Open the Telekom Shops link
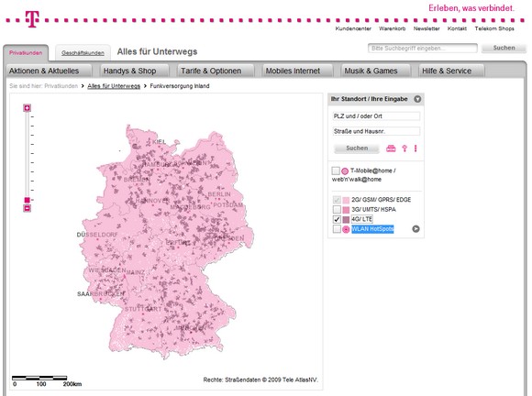 [494, 28]
